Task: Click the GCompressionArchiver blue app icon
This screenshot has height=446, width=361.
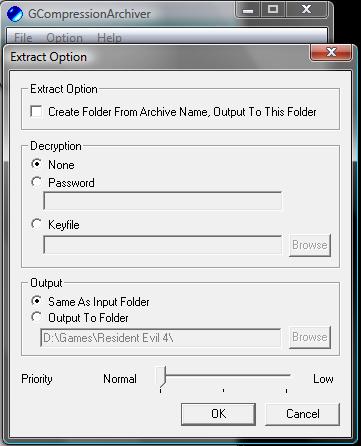Action: 15,14
